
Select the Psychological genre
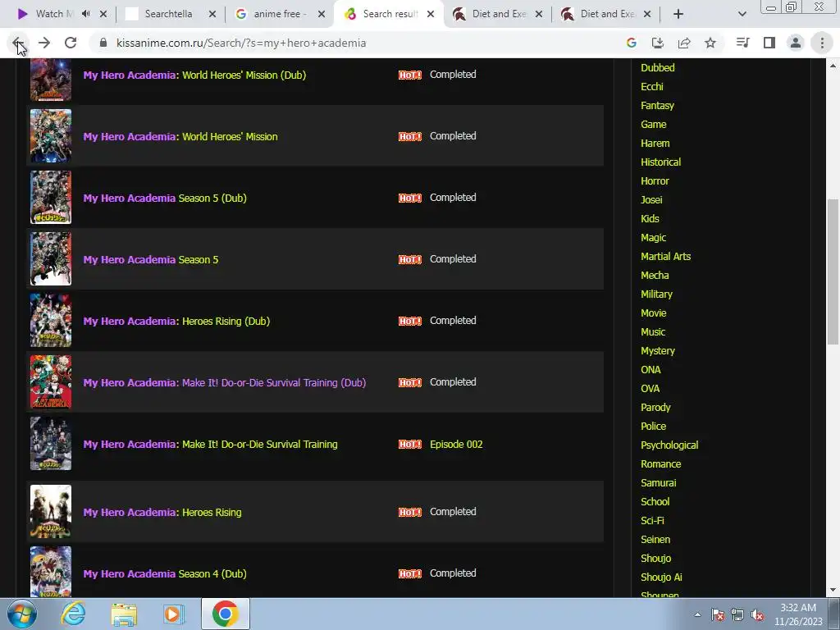point(669,445)
